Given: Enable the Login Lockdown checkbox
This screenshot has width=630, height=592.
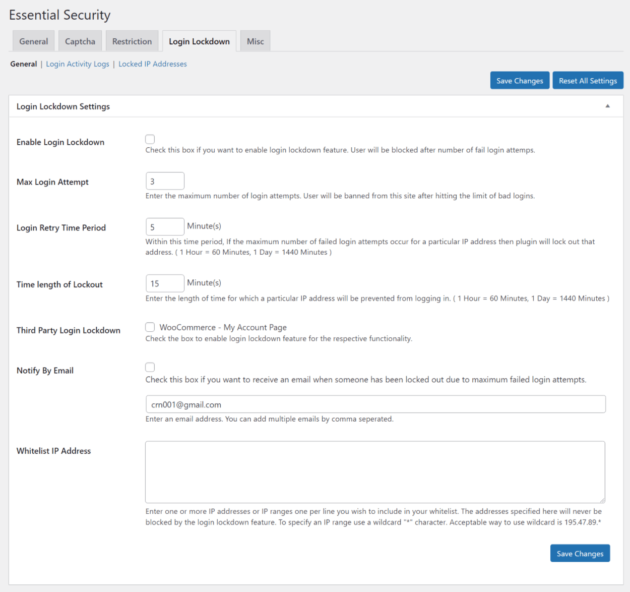Looking at the screenshot, I should click(150, 139).
